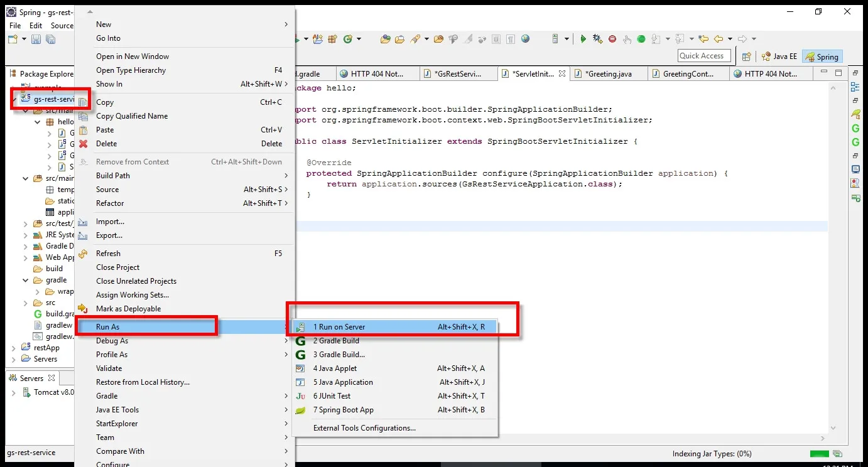Maximize the editor area

838,73
